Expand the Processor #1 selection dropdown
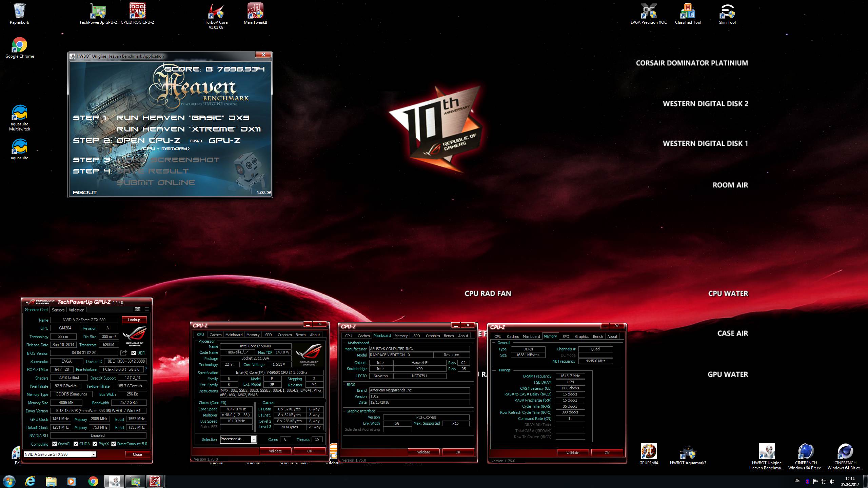 pos(253,440)
